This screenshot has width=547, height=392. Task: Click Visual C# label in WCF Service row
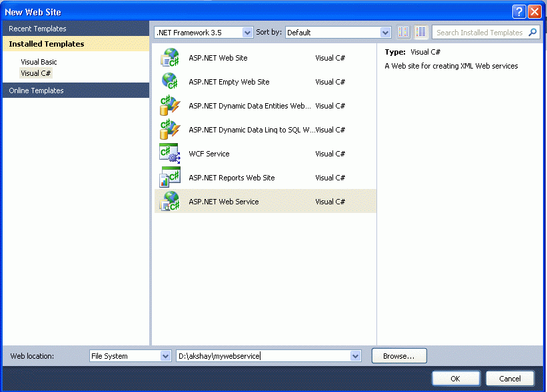330,154
